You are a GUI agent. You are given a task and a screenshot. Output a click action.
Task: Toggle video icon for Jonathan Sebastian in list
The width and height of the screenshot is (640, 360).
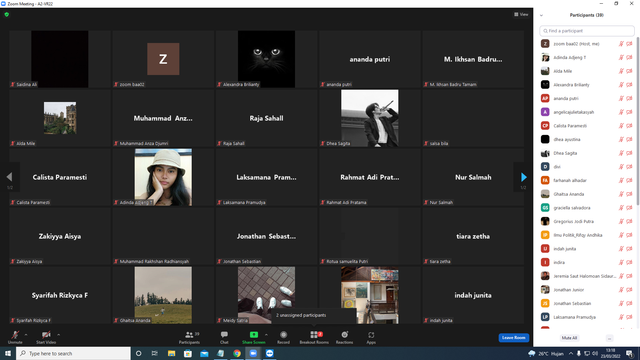click(629, 303)
